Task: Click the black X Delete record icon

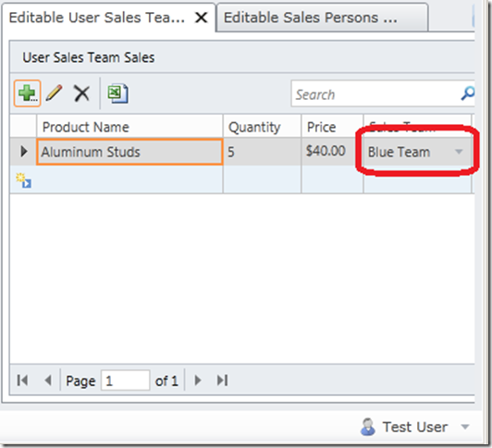Action: [81, 93]
